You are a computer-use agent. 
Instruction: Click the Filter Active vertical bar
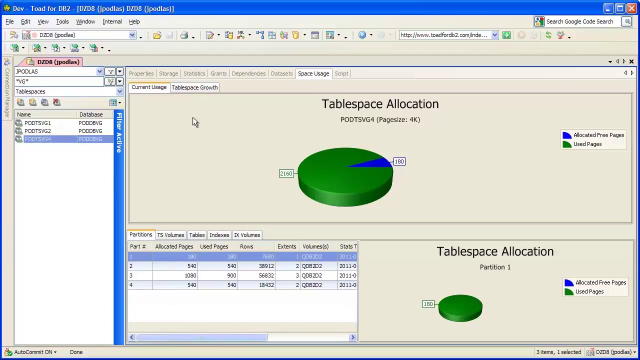click(119, 228)
